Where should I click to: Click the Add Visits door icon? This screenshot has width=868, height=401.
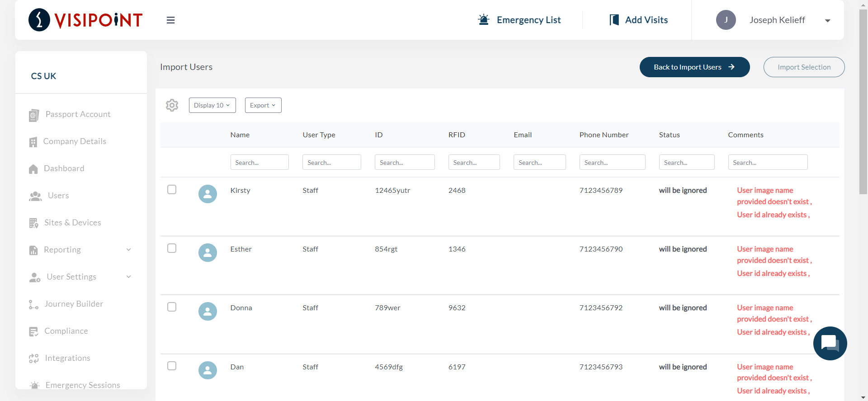pos(614,20)
